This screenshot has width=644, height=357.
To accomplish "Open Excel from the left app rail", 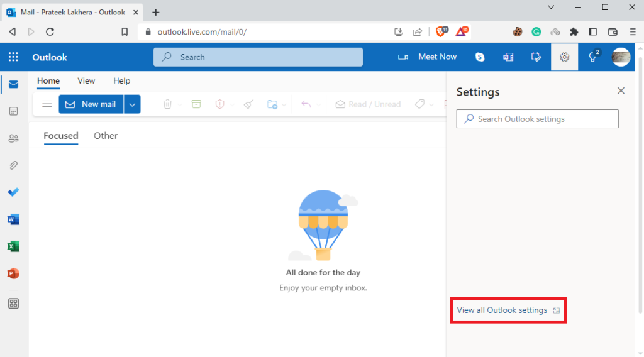I will pos(13,246).
